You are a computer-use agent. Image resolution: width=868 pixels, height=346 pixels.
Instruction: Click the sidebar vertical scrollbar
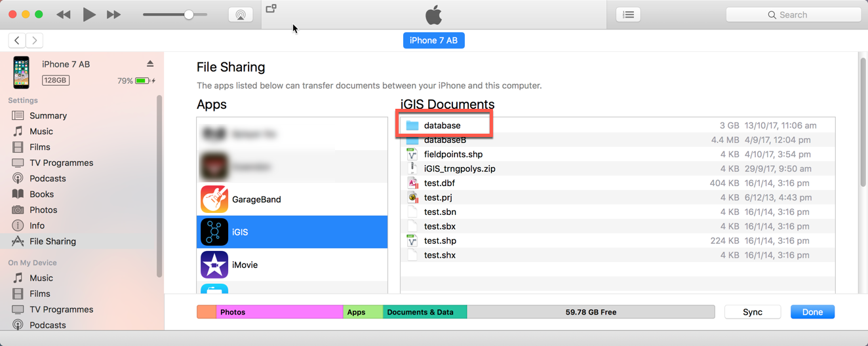[x=159, y=187]
